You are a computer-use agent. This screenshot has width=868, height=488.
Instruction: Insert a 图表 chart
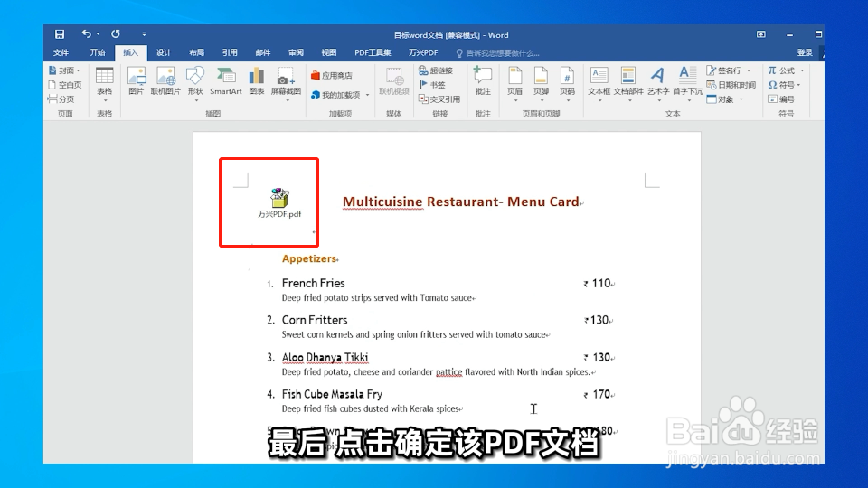tap(256, 81)
